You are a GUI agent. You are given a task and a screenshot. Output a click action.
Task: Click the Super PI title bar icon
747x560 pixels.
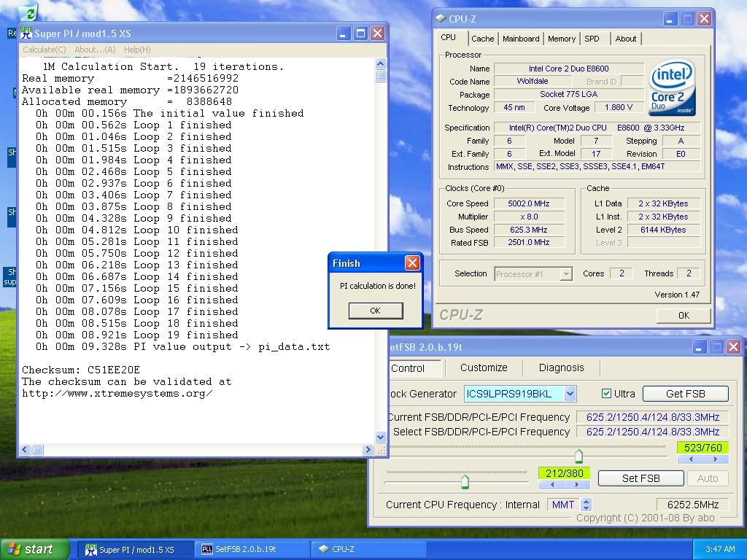26,34
